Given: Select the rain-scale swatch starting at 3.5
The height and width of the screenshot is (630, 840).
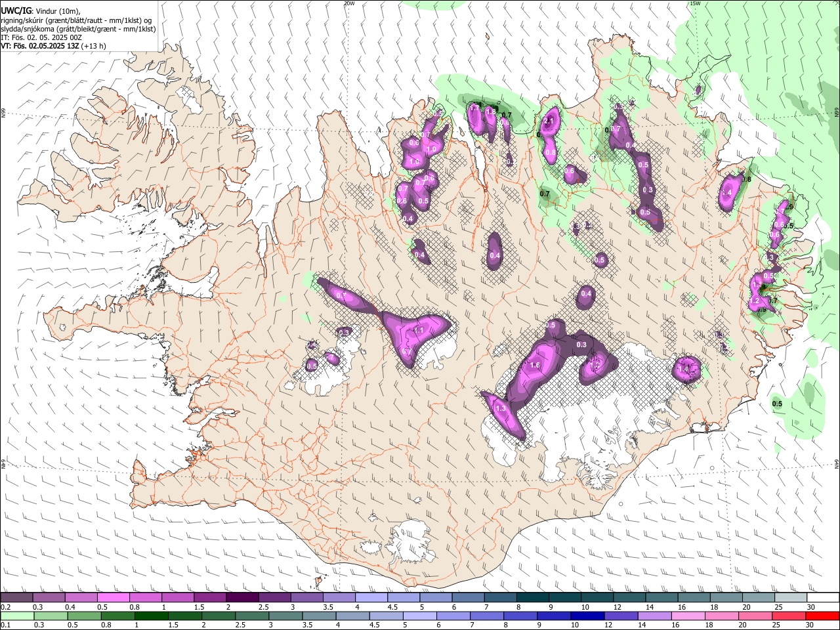Looking at the screenshot, I should pyautogui.click(x=319, y=616).
